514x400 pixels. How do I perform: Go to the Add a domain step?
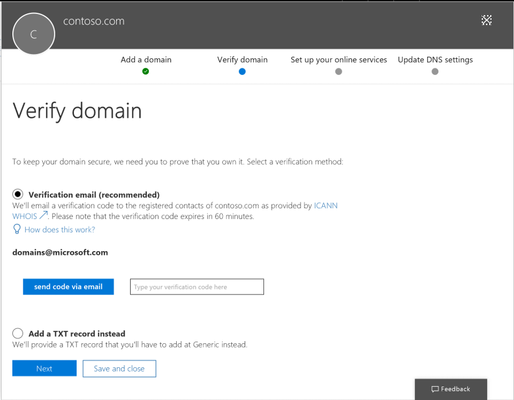(x=146, y=60)
